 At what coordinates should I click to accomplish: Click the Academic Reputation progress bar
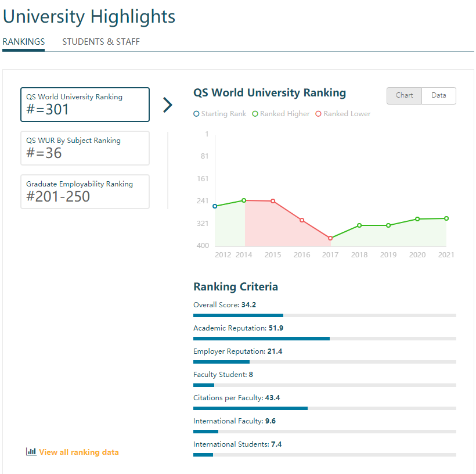point(324,339)
